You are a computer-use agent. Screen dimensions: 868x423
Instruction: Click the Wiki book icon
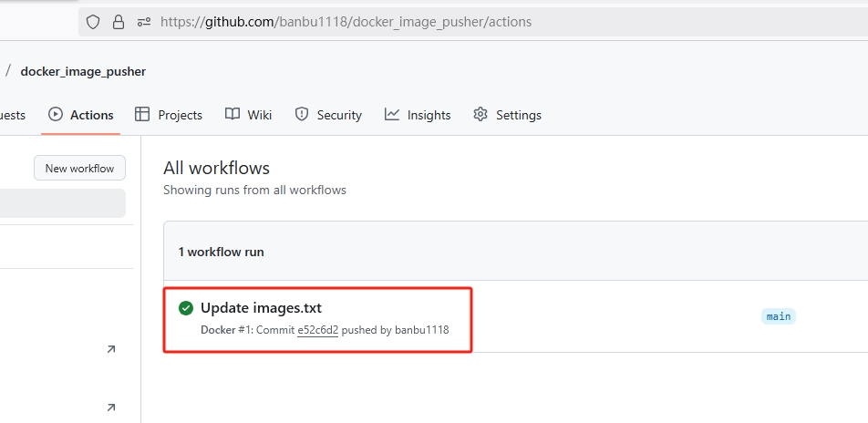(232, 114)
